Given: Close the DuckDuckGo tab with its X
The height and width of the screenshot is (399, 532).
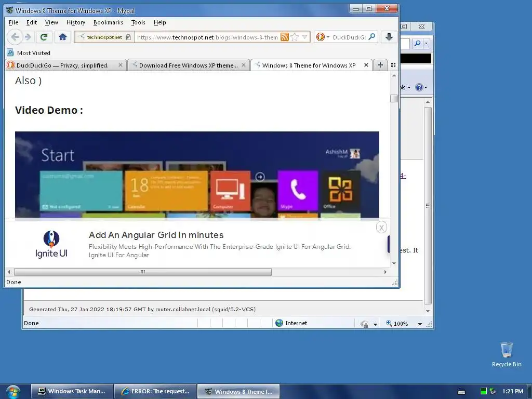Looking at the screenshot, I should [121, 65].
